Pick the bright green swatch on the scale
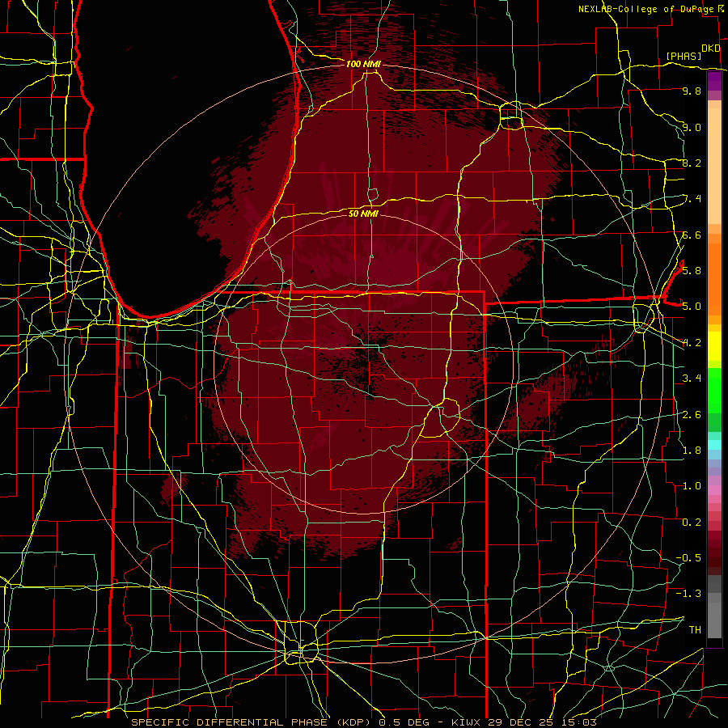Image resolution: width=728 pixels, height=728 pixels. pos(714,390)
